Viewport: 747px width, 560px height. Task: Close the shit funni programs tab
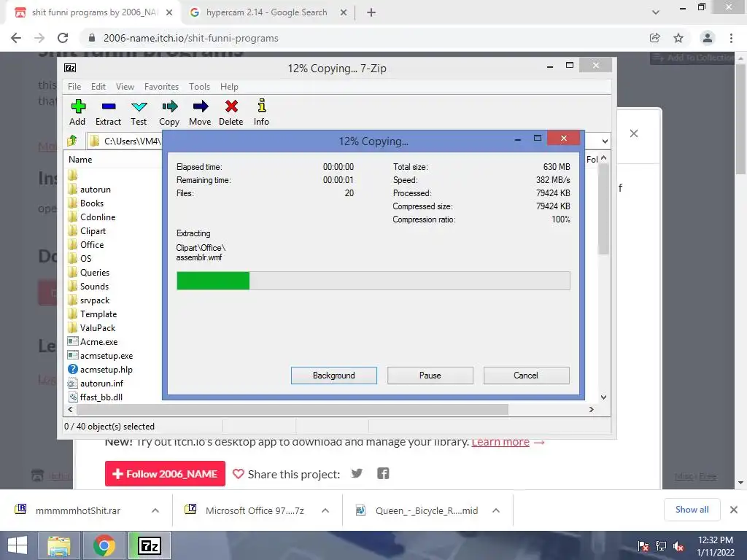pyautogui.click(x=169, y=13)
